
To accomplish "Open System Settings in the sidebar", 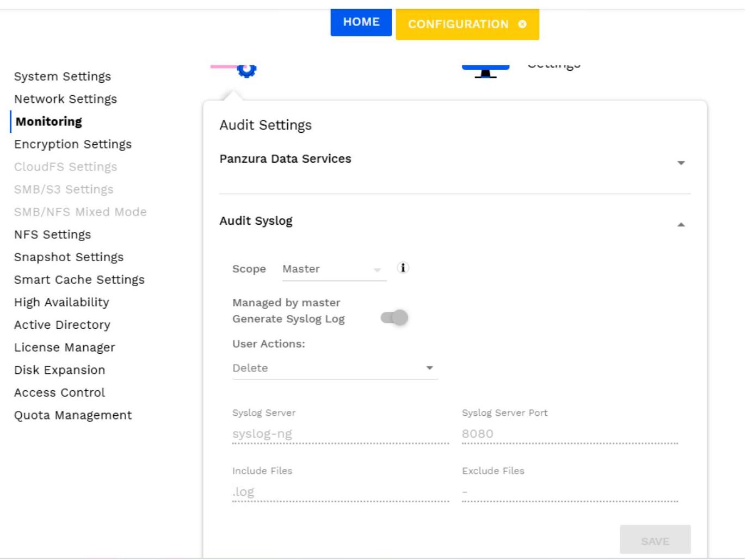I will [63, 76].
